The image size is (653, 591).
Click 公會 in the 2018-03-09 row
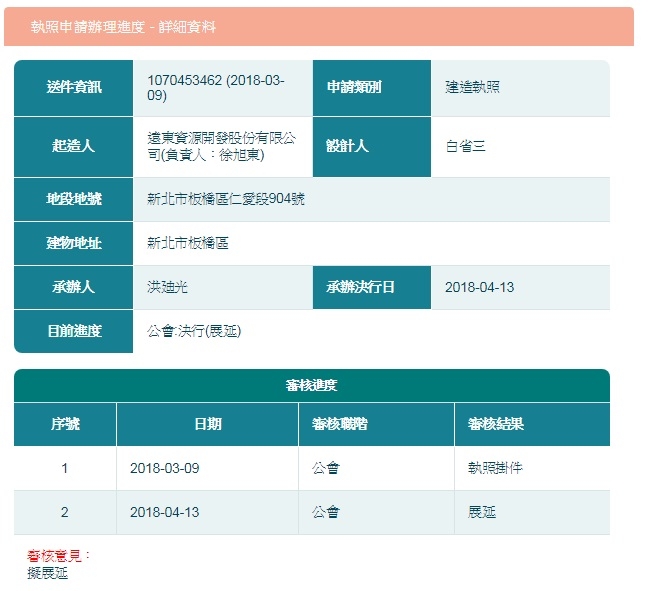point(326,469)
